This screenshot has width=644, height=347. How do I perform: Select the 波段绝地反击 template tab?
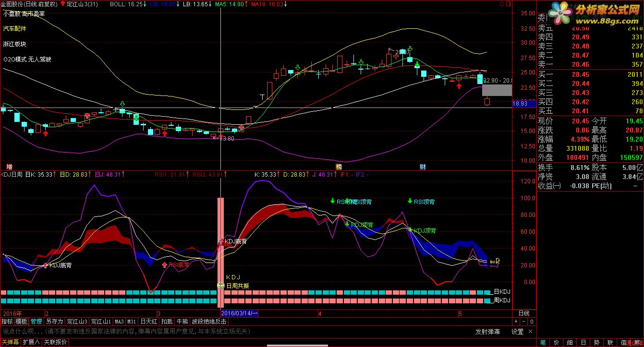[x=209, y=322]
